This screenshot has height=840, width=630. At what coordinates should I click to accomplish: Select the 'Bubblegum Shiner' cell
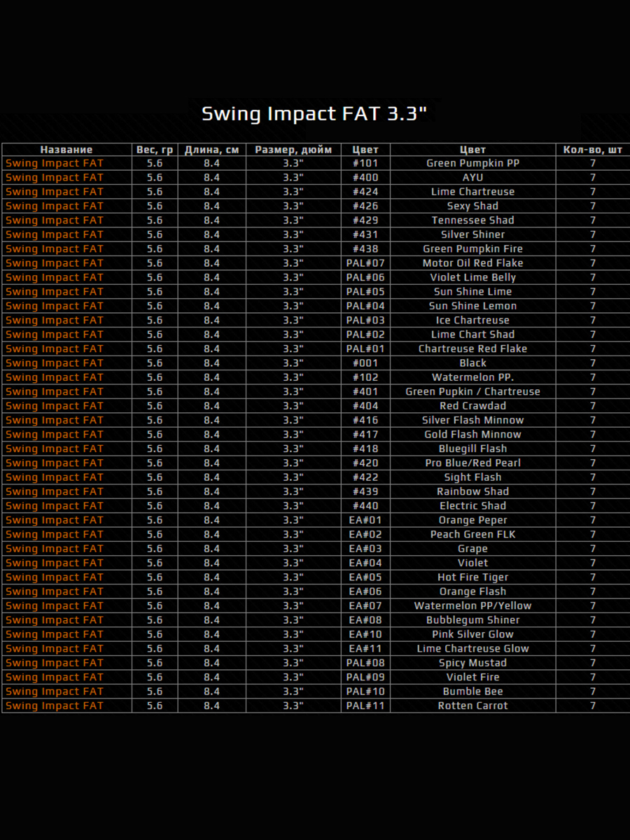coord(473,620)
